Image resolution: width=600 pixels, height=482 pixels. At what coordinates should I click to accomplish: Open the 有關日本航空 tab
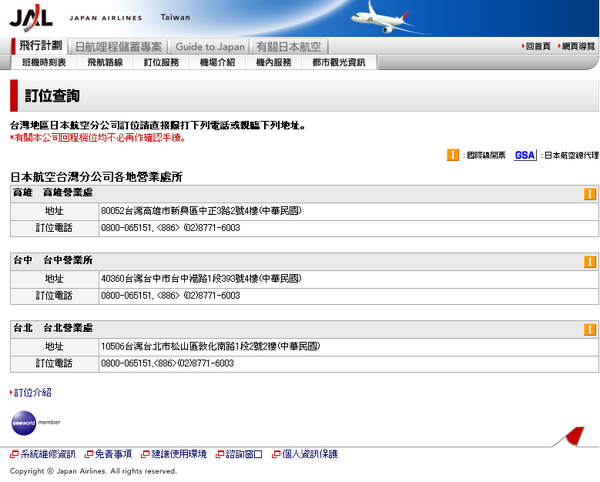[289, 47]
